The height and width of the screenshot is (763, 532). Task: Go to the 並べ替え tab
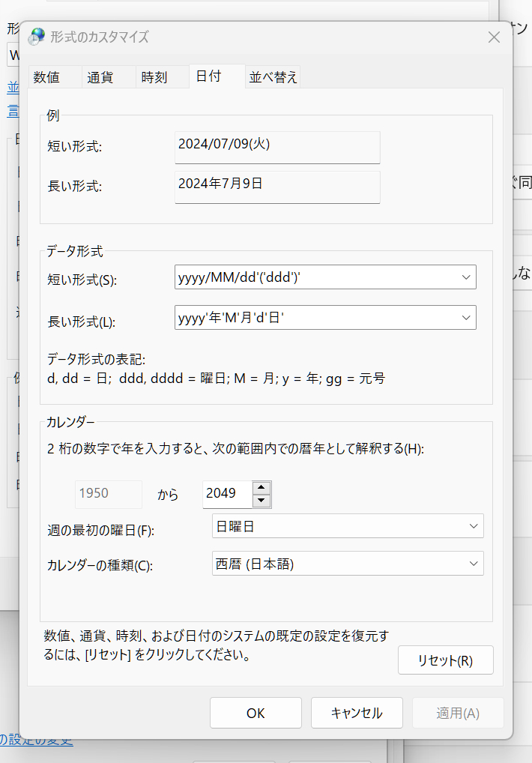point(273,77)
